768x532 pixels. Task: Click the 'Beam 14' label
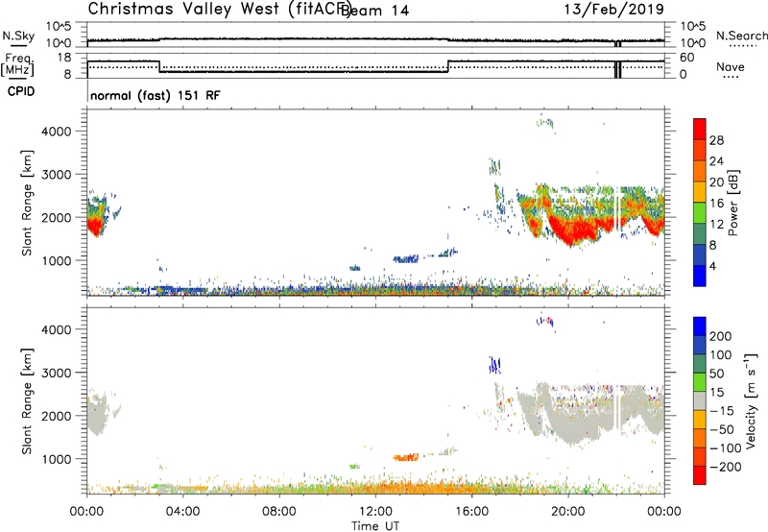click(375, 11)
